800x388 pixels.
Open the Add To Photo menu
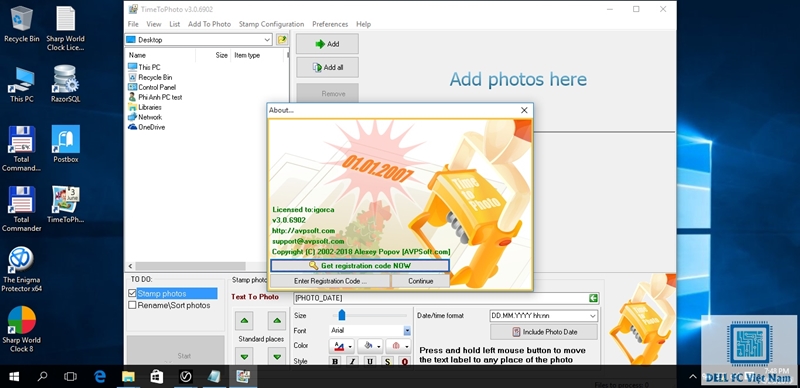point(209,24)
